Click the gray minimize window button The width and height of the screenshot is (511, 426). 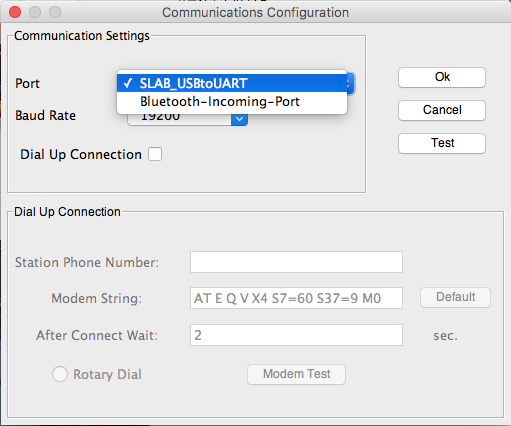click(x=35, y=12)
